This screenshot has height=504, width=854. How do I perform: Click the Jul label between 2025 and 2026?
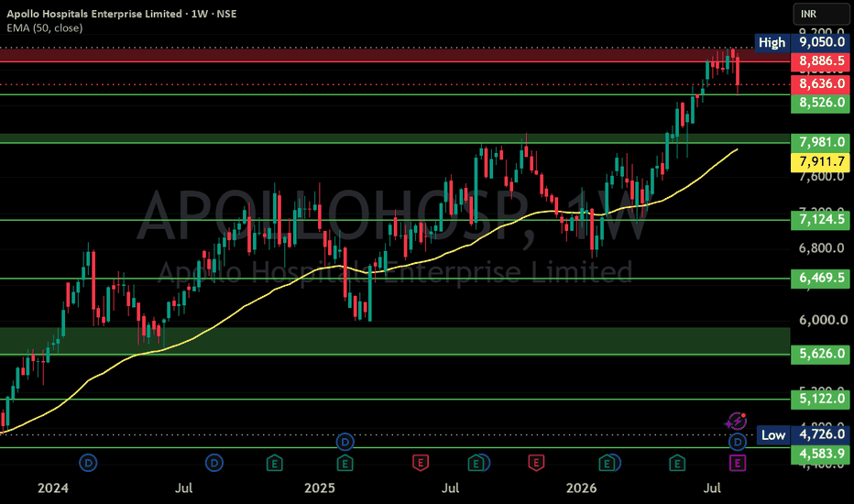click(450, 488)
